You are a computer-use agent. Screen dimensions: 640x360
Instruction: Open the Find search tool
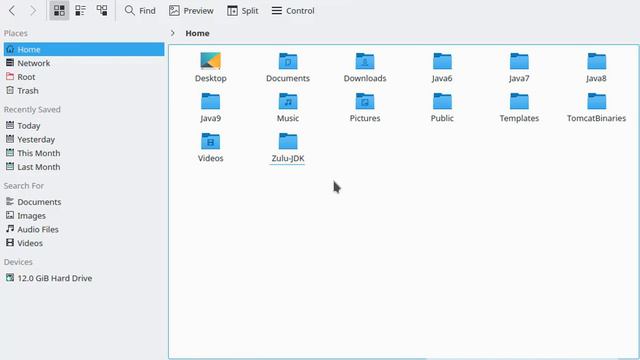pos(140,11)
